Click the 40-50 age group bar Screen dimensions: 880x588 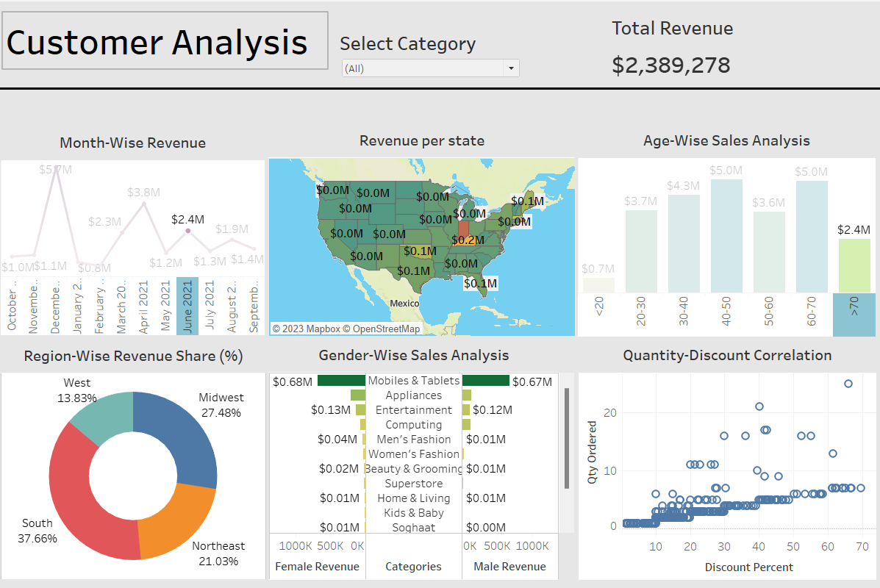click(x=726, y=236)
